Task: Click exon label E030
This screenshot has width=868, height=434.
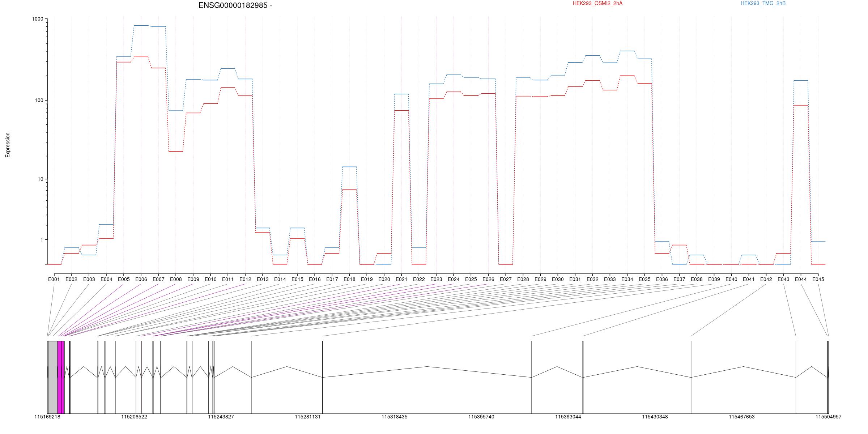Action: pyautogui.click(x=558, y=279)
